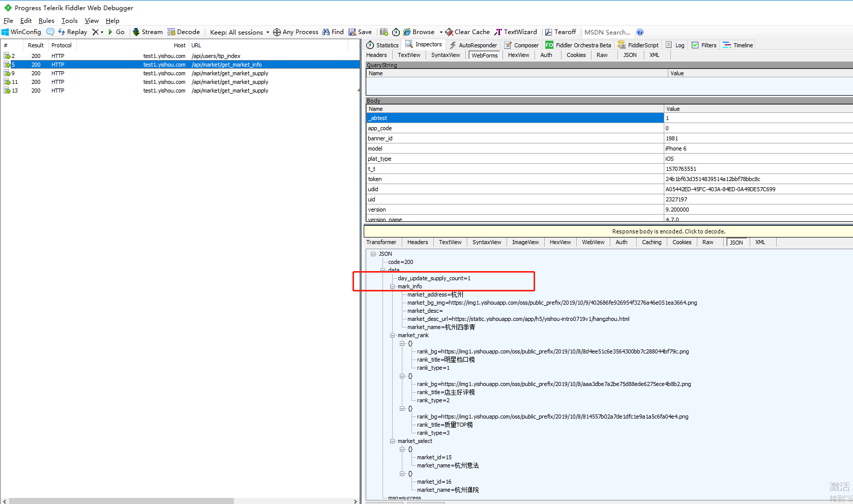853x504 pixels.
Task: Select the udid row in Body
Action: pos(609,189)
